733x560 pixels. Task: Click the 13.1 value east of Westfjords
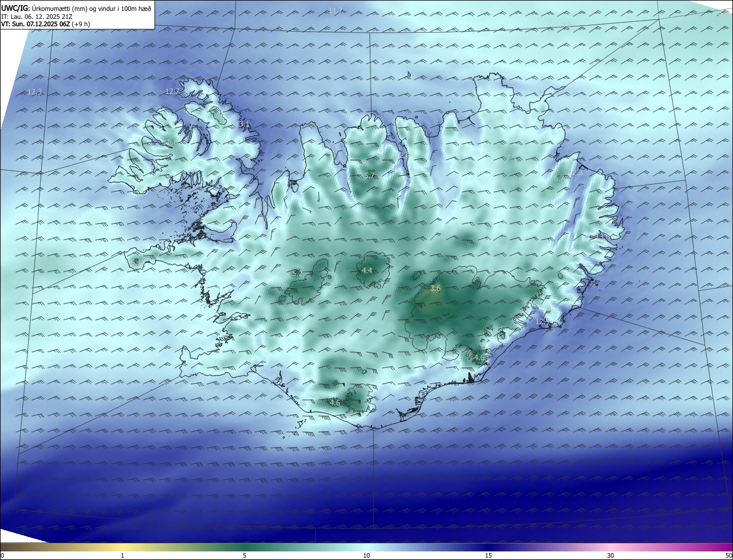(243, 124)
